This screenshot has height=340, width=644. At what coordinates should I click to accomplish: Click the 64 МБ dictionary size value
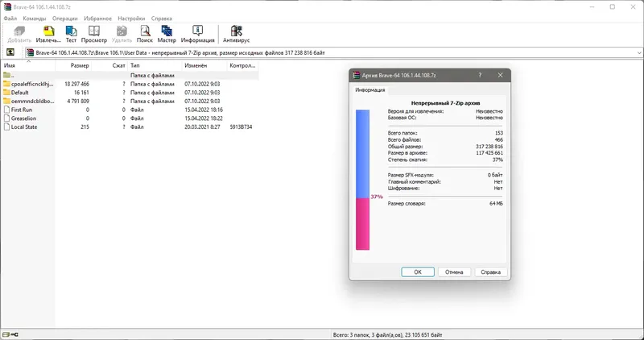coord(496,204)
